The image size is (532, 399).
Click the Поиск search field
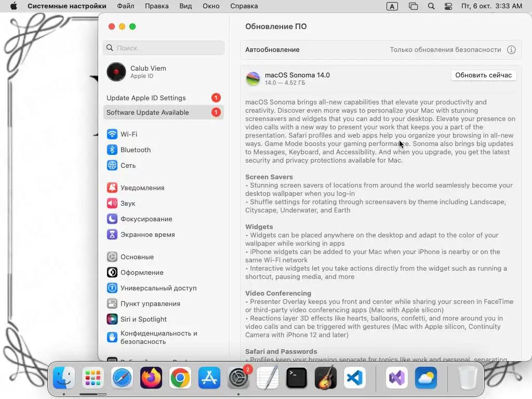pyautogui.click(x=164, y=48)
